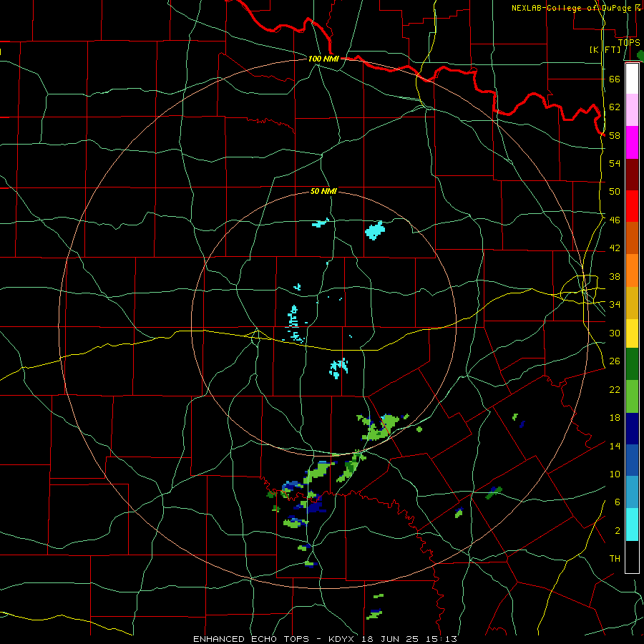
Task: Click the legend value '38'
Action: coord(615,276)
